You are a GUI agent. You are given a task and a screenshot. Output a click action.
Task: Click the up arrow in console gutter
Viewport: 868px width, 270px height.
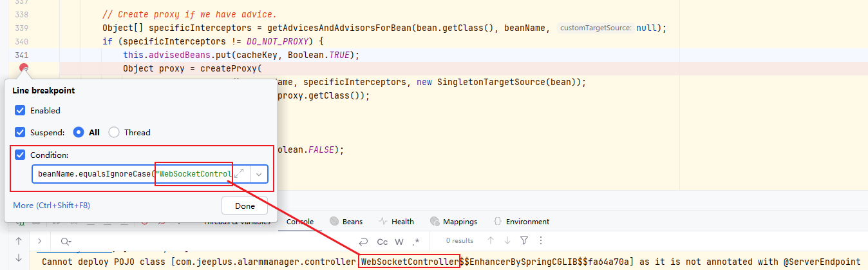pyautogui.click(x=19, y=241)
